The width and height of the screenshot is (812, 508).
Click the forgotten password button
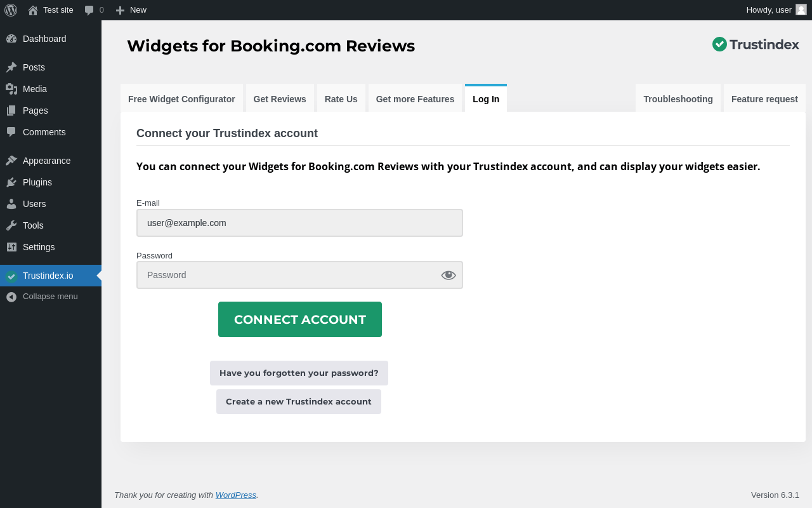click(299, 373)
